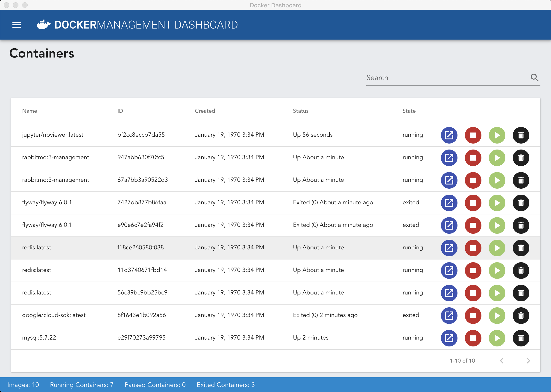Stop redis container f18ce260580f038
551x392 pixels.
coord(473,248)
